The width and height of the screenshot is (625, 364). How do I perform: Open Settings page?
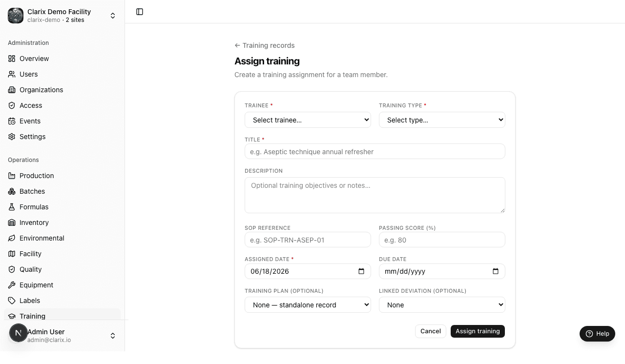[62, 137]
